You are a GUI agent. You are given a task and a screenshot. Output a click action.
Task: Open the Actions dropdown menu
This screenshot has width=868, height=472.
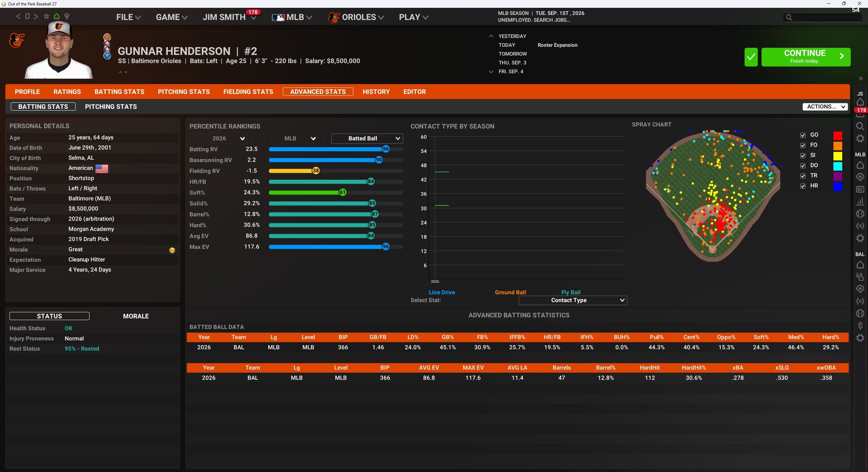825,106
